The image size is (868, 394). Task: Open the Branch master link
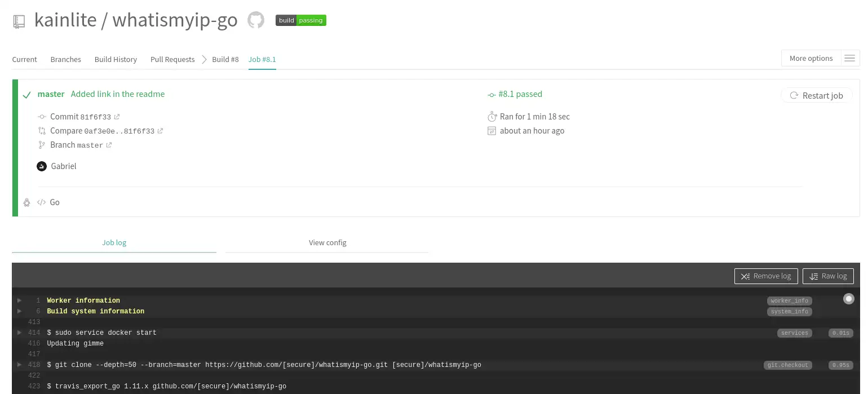click(x=90, y=145)
